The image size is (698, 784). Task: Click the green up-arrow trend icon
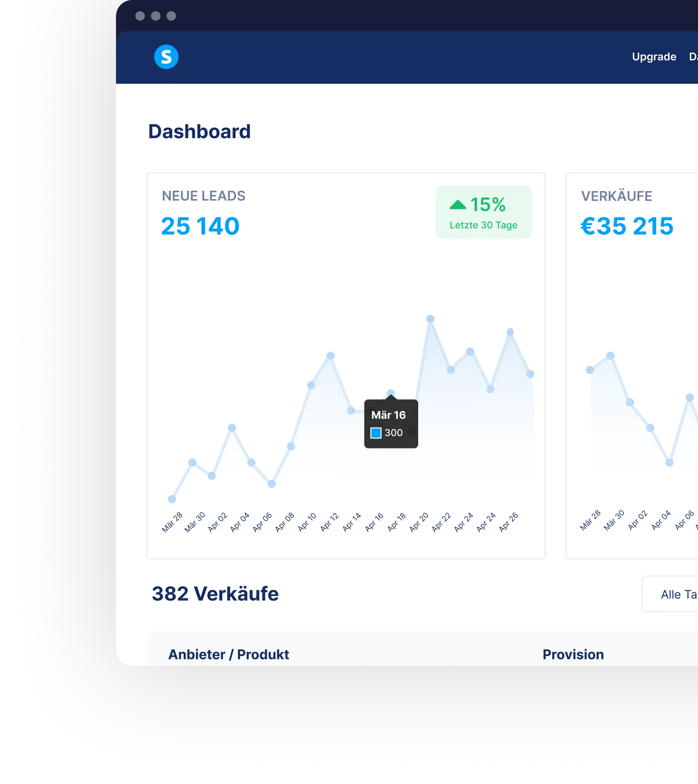point(458,205)
